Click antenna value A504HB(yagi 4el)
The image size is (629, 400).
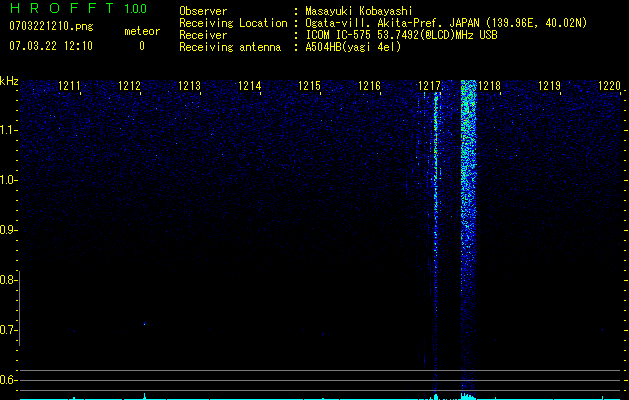[x=353, y=47]
